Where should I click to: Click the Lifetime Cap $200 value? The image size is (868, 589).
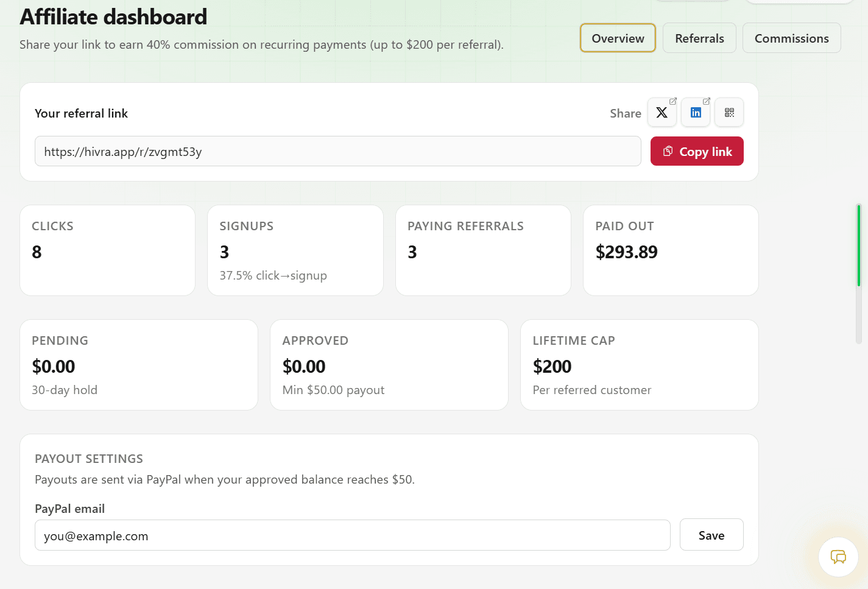click(x=552, y=366)
